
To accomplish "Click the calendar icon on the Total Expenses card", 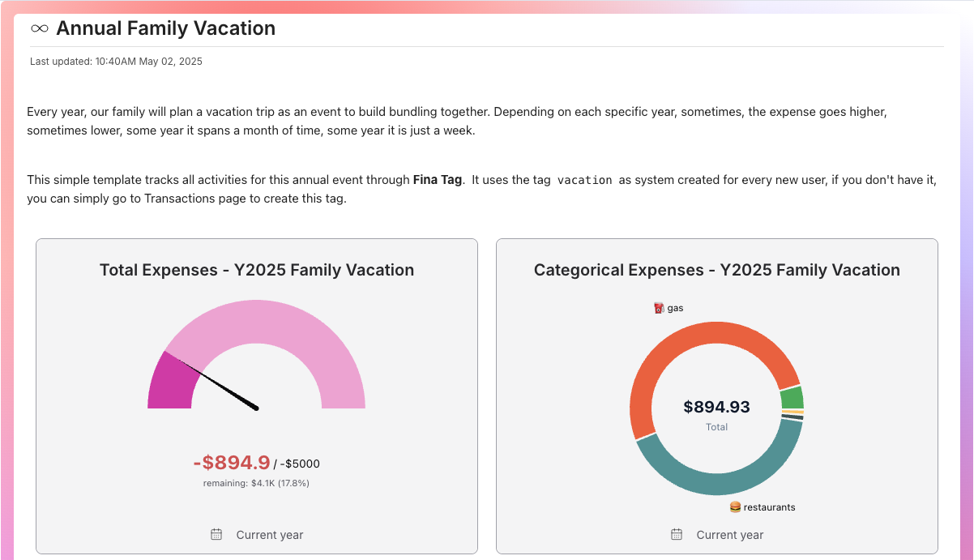I will click(216, 533).
